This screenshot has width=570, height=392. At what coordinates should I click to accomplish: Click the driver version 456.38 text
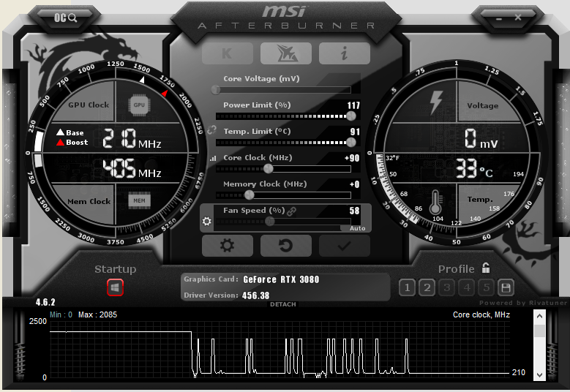click(x=255, y=295)
